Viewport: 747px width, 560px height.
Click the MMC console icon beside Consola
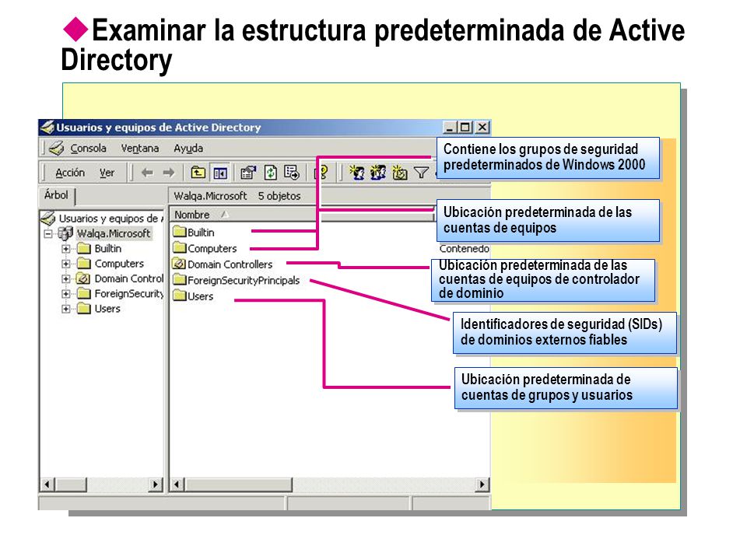[57, 148]
